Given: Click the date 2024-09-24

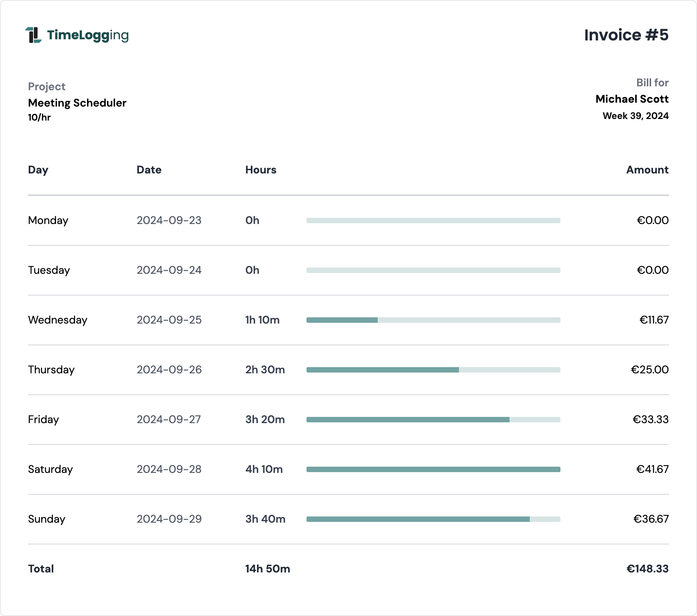Looking at the screenshot, I should [x=169, y=270].
